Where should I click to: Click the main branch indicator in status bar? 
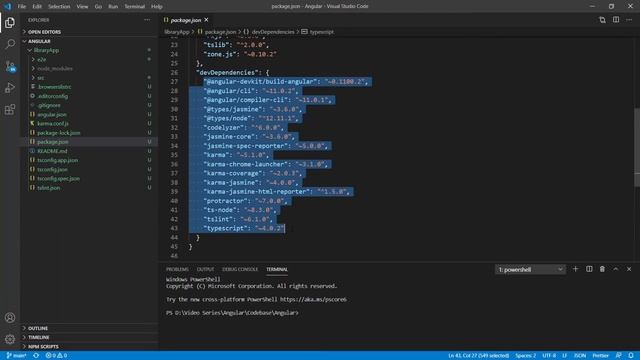(16, 356)
